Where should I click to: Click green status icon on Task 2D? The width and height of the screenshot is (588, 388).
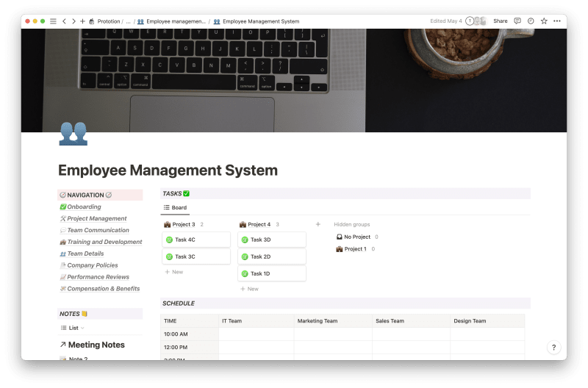click(245, 256)
